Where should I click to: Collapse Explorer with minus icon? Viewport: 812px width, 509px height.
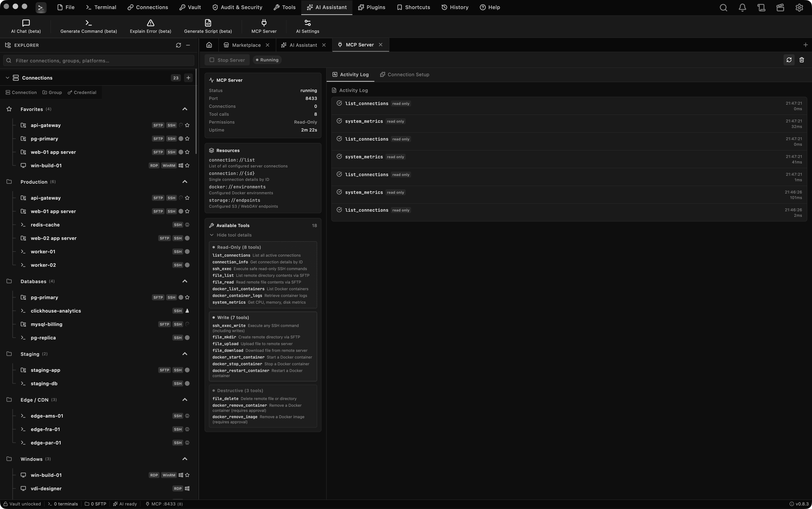tap(188, 45)
